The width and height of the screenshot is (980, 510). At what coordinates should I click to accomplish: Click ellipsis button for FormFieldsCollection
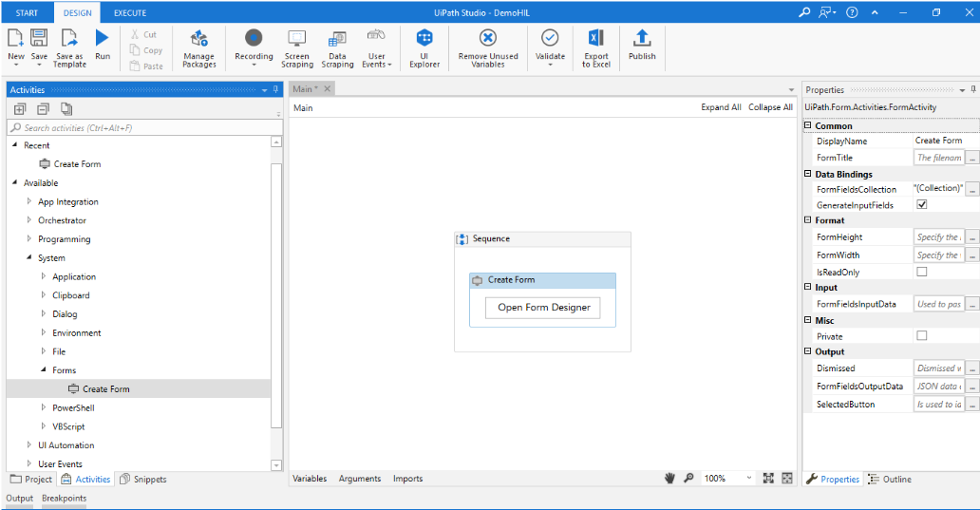click(971, 189)
